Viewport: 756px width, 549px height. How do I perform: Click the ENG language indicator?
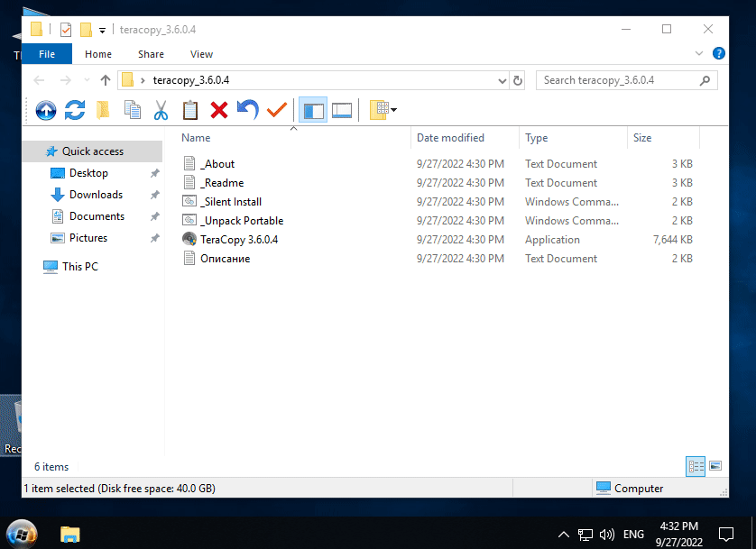tap(633, 534)
